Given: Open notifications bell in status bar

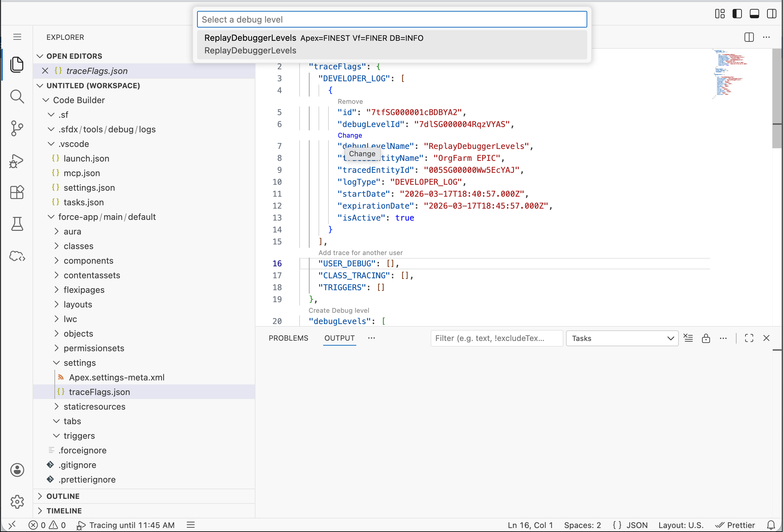Looking at the screenshot, I should [x=771, y=525].
